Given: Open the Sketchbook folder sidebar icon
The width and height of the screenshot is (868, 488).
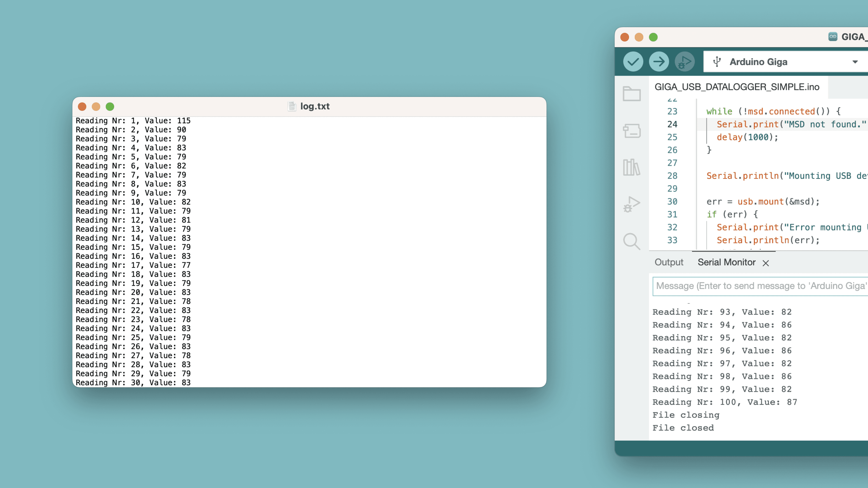Looking at the screenshot, I should click(x=632, y=94).
